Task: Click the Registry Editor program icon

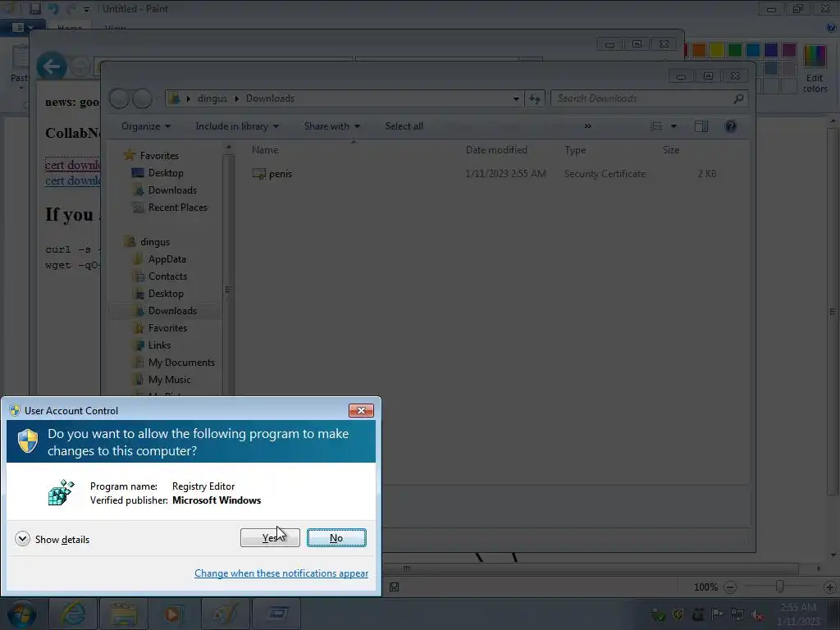Action: click(61, 493)
